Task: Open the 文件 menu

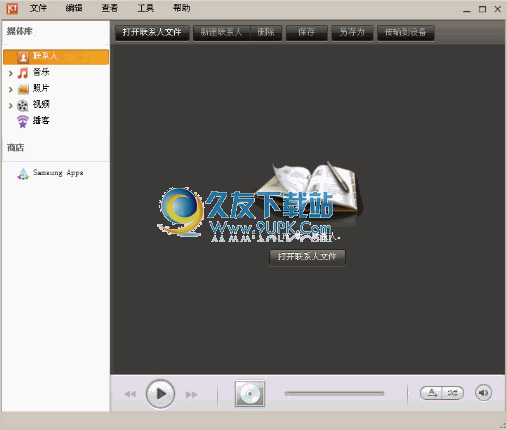Action: [38, 8]
